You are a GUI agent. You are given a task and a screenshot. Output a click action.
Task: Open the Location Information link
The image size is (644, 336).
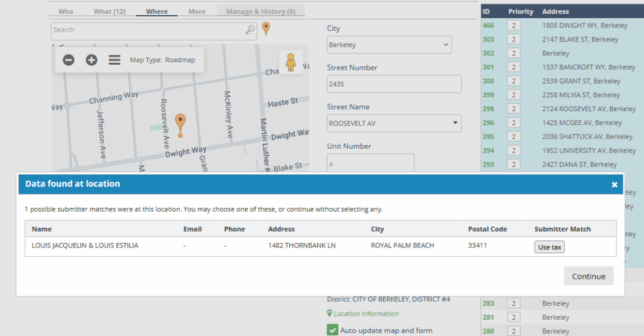pyautogui.click(x=365, y=313)
